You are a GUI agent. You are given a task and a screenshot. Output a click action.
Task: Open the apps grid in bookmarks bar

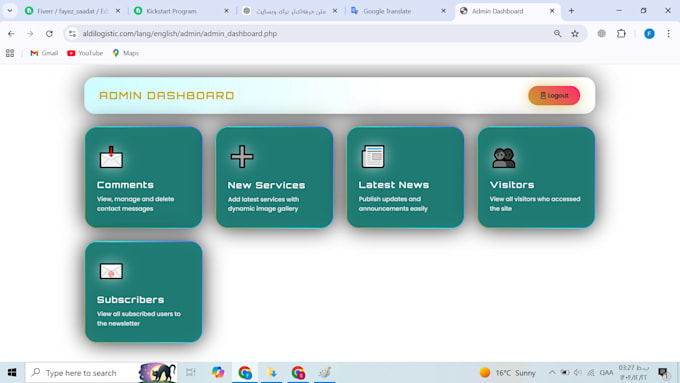pyautogui.click(x=10, y=53)
